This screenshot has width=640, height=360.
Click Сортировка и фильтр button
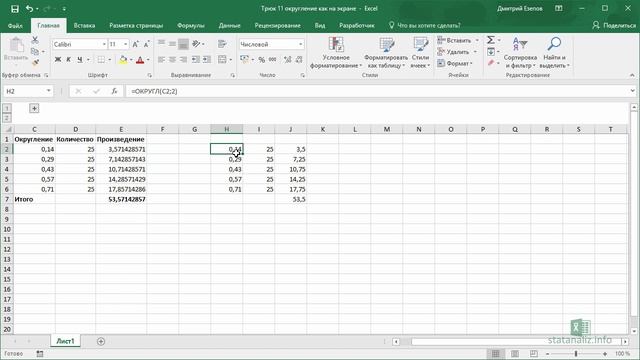pos(520,53)
